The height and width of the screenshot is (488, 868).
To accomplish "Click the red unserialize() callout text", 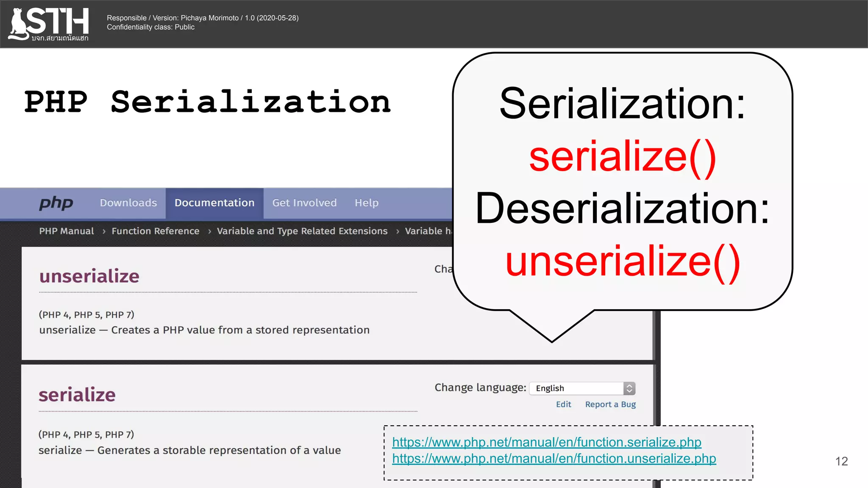I will pos(623,262).
